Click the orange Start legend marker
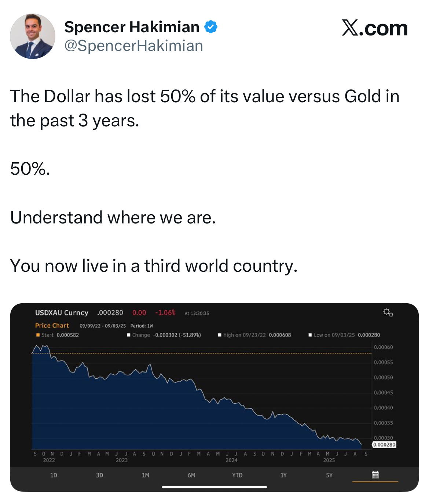The height and width of the screenshot is (504, 429). 38,335
